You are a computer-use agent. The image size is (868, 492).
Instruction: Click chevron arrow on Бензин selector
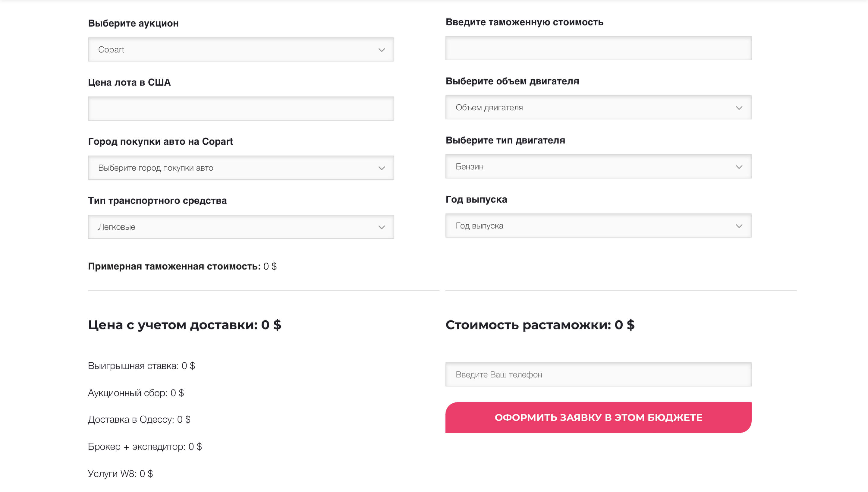tap(739, 167)
